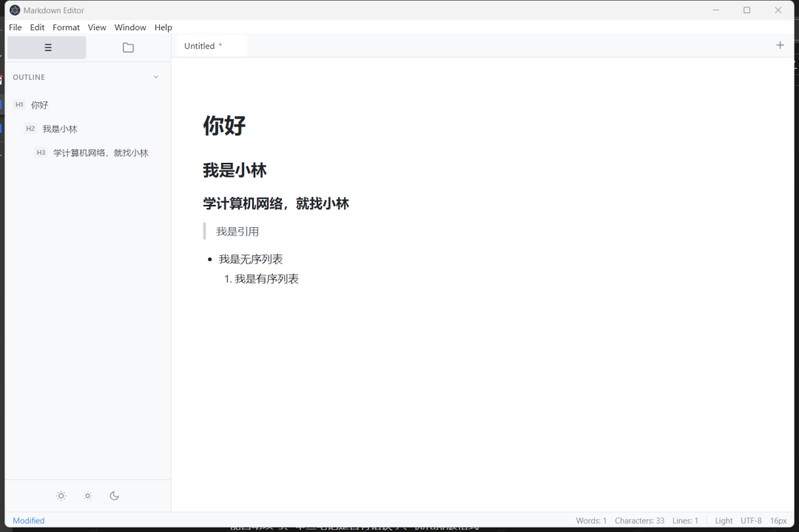Click the Modified status indicator
This screenshot has height=532, width=799.
click(29, 521)
